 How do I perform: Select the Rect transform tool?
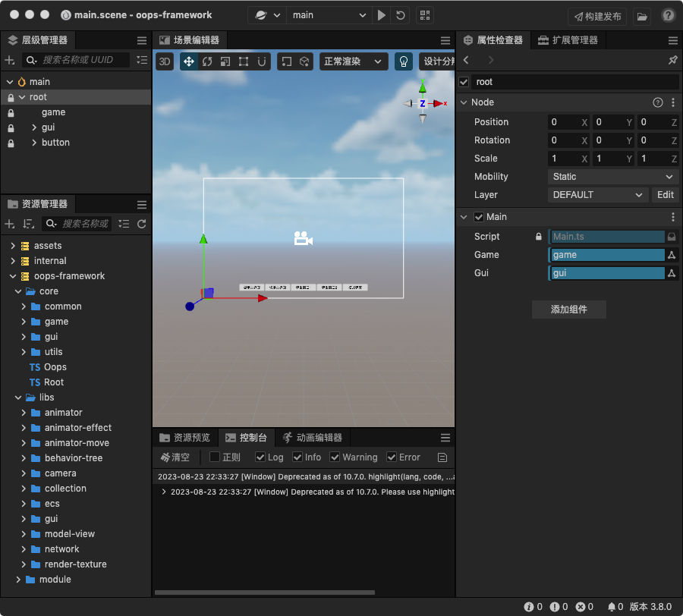pyautogui.click(x=244, y=61)
